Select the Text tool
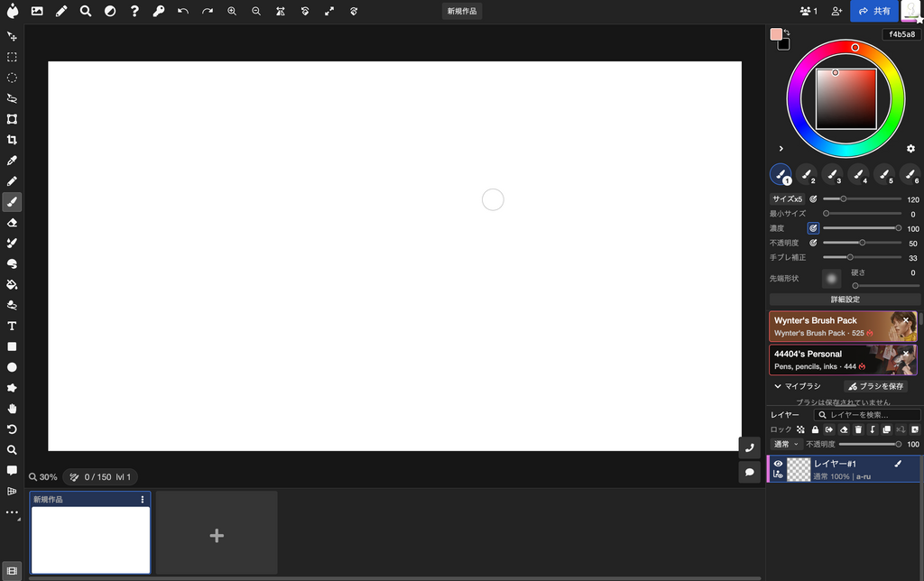The width and height of the screenshot is (924, 581). [12, 326]
